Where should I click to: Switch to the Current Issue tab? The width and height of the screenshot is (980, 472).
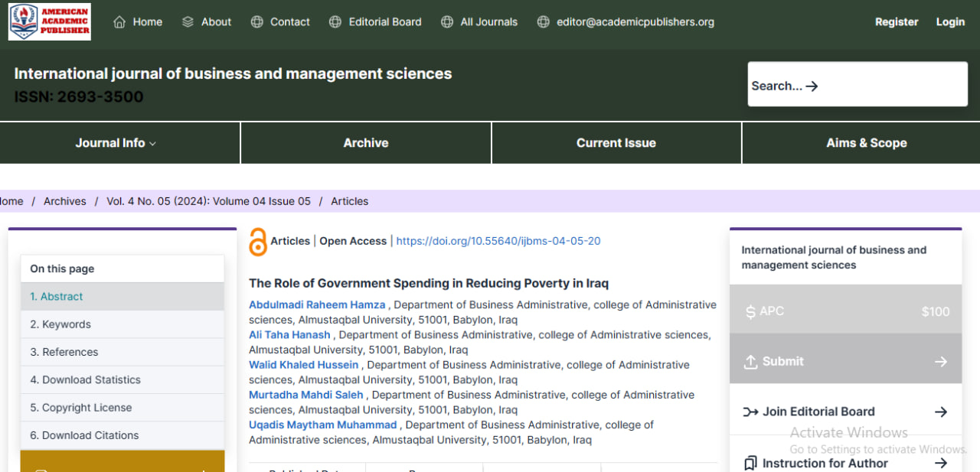pyautogui.click(x=616, y=143)
